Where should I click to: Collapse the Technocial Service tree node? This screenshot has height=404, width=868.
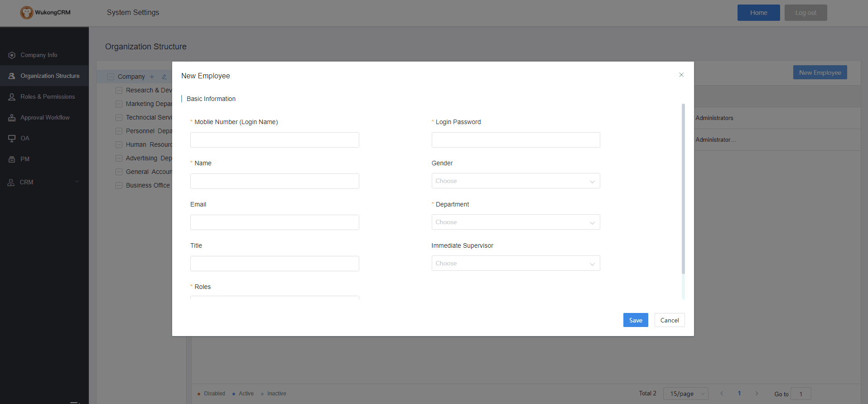coord(119,117)
